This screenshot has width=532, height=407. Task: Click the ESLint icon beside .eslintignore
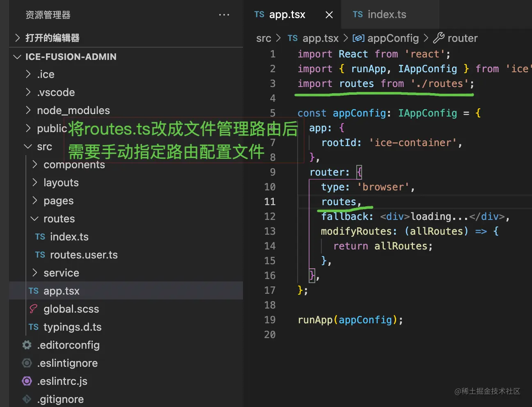tap(27, 363)
